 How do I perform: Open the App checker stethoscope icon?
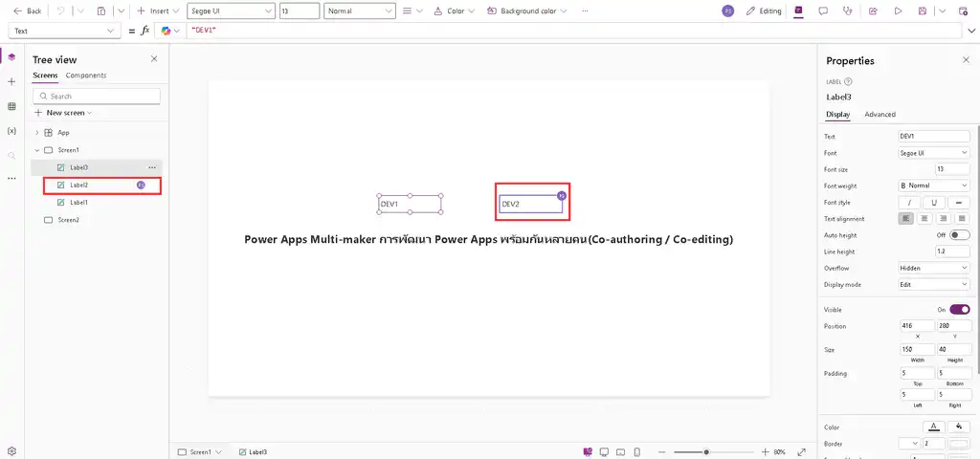click(x=848, y=11)
